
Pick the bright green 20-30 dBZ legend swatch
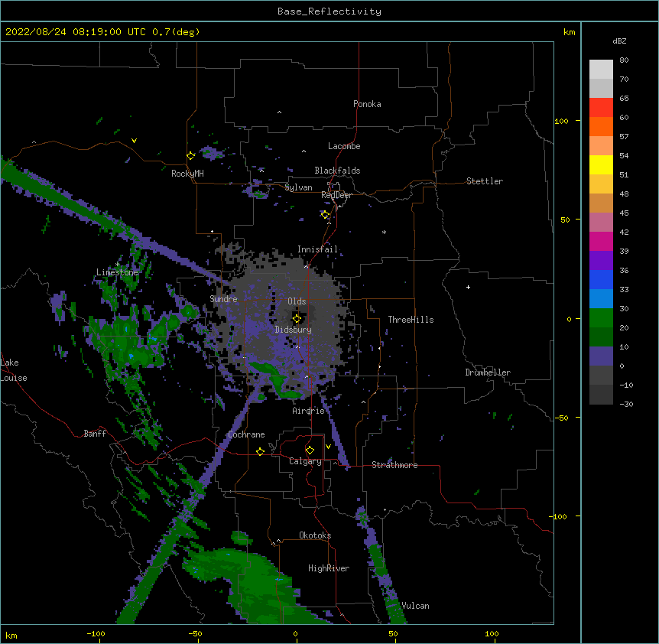[601, 318]
